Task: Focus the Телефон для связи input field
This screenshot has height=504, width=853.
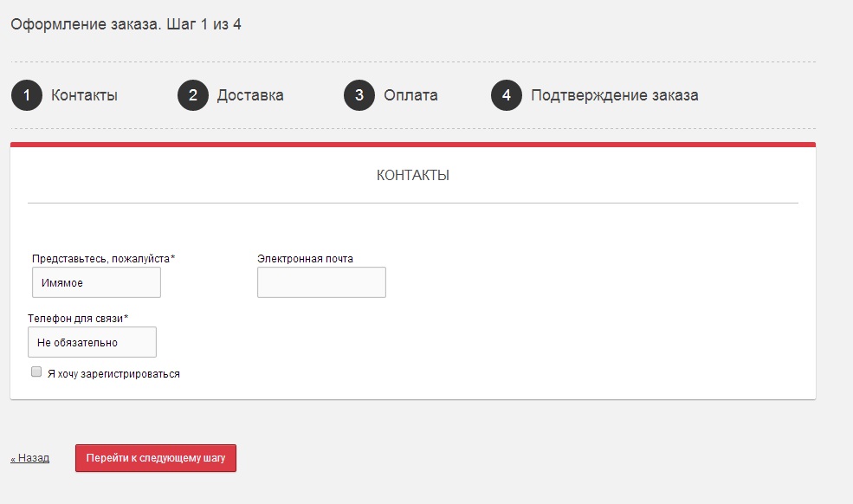Action: (x=92, y=342)
